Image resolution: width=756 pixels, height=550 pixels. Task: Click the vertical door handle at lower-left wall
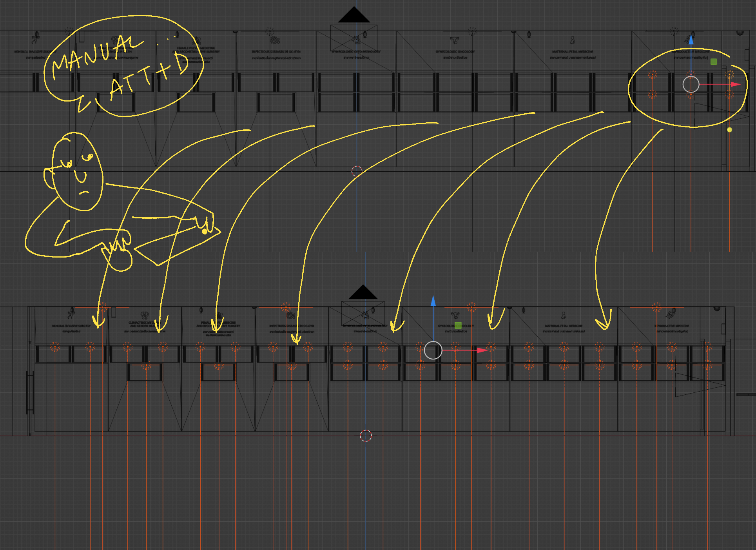[x=30, y=392]
